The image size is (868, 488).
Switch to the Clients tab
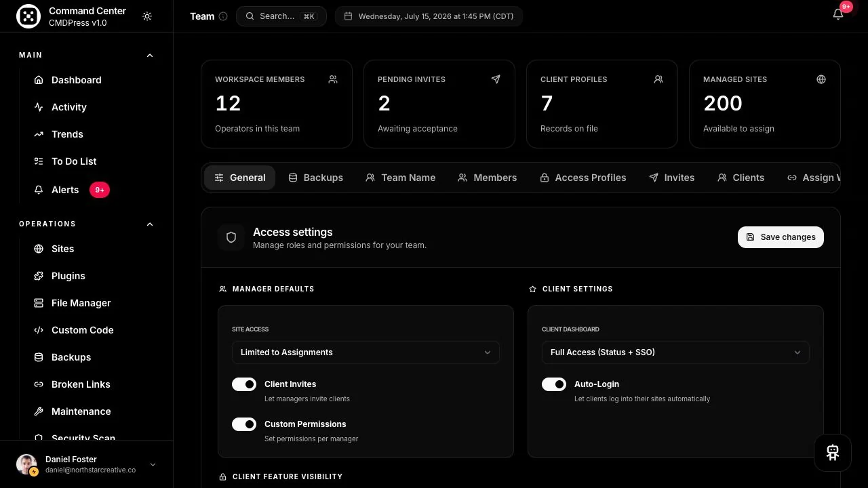click(x=741, y=178)
